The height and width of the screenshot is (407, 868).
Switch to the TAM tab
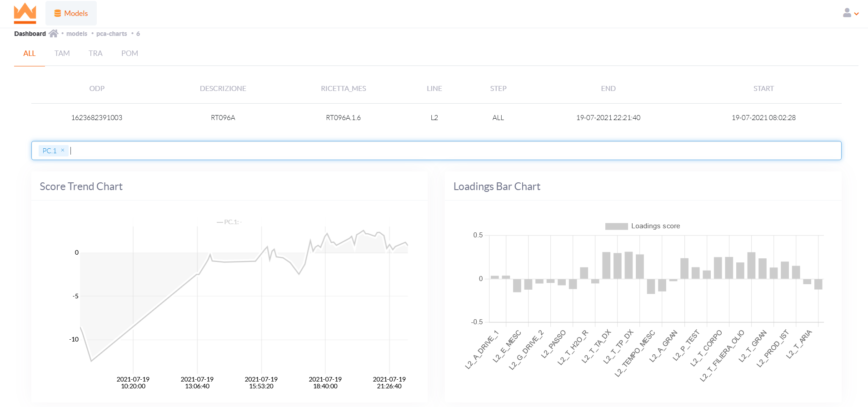pyautogui.click(x=62, y=53)
